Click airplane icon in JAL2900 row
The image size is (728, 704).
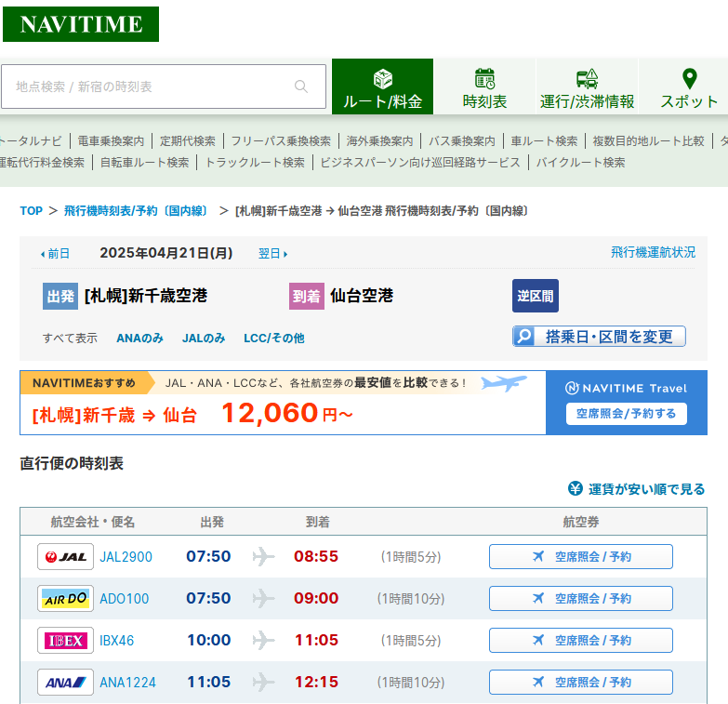(x=263, y=556)
